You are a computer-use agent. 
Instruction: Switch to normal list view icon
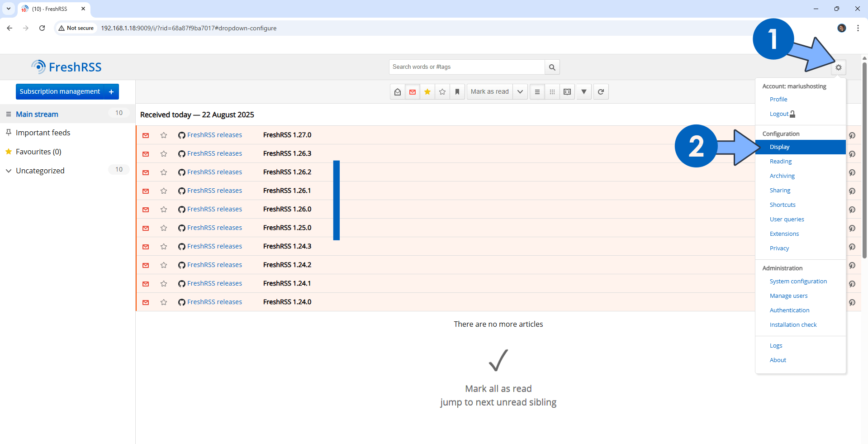pos(537,92)
